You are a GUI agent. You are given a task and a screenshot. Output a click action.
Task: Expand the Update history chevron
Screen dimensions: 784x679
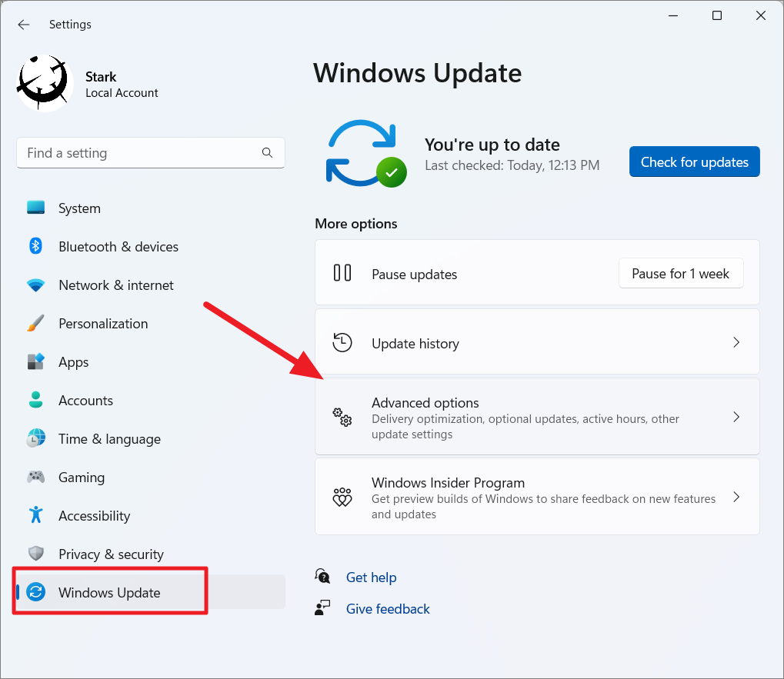[x=736, y=342]
